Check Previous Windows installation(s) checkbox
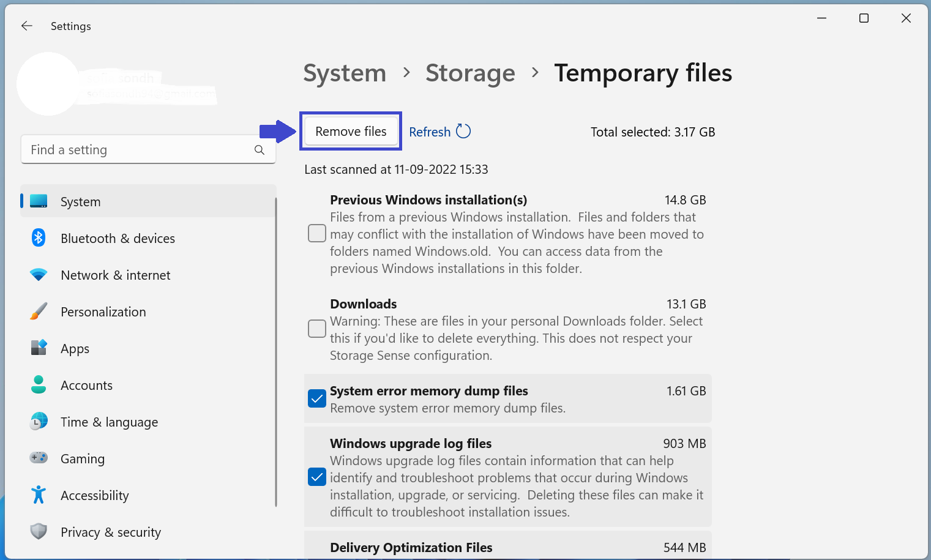This screenshot has height=560, width=931. (x=317, y=233)
